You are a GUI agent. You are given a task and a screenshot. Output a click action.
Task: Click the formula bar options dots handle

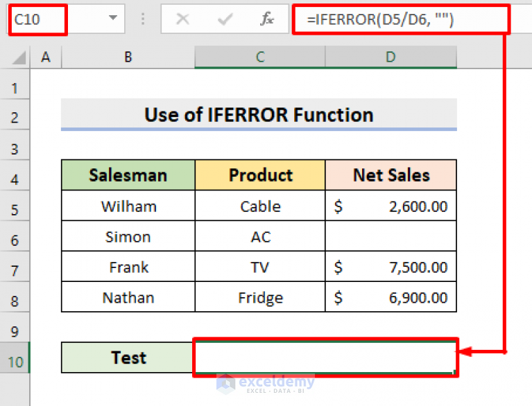143,19
